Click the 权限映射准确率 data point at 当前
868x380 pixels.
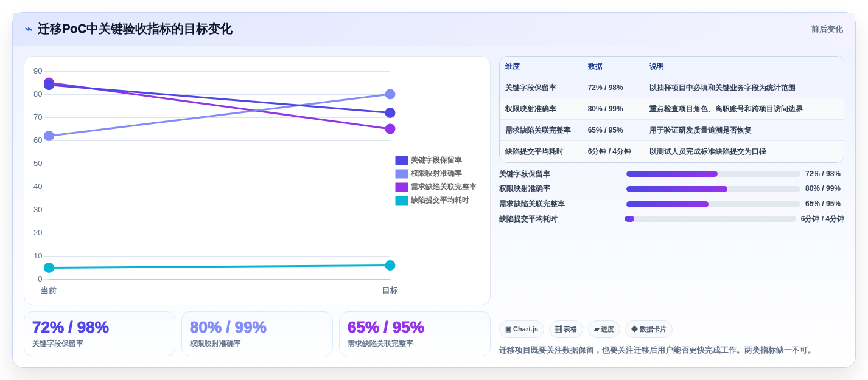coord(49,136)
